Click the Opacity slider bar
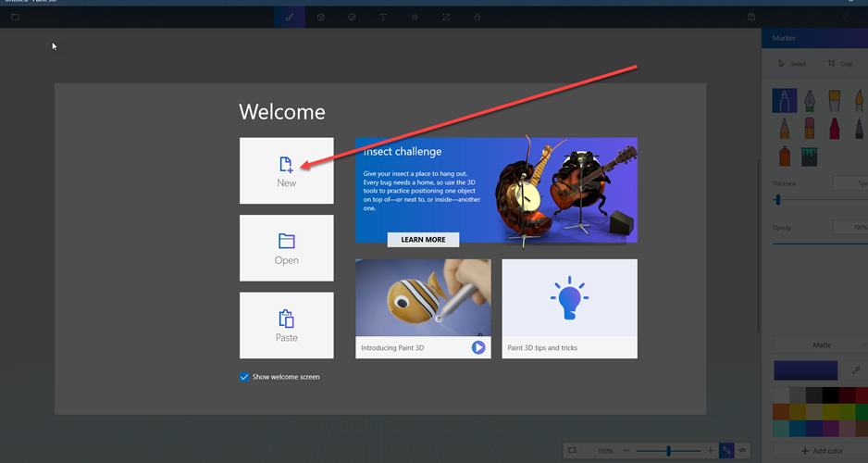Image resolution: width=868 pixels, height=463 pixels. tap(820, 244)
